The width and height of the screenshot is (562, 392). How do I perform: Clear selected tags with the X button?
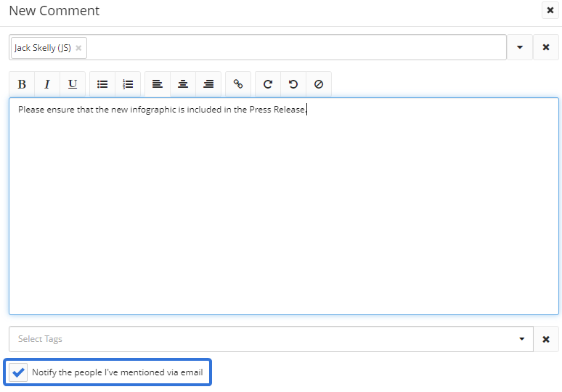[x=546, y=339]
